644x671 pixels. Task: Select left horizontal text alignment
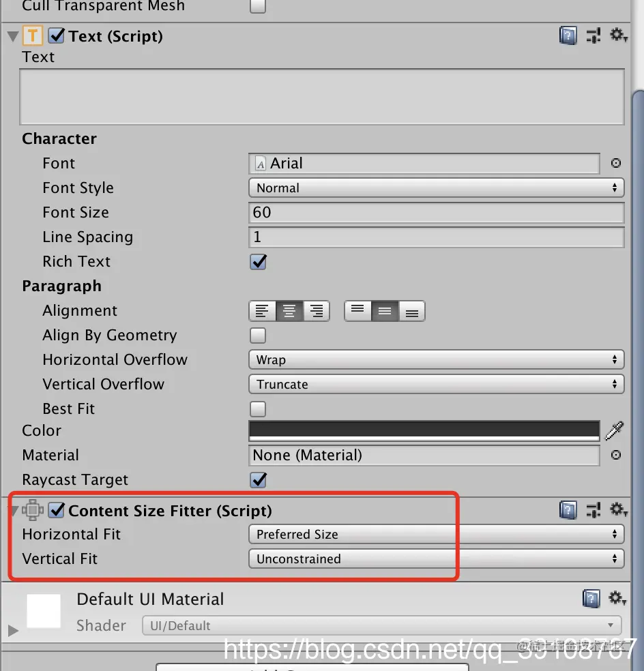(262, 310)
